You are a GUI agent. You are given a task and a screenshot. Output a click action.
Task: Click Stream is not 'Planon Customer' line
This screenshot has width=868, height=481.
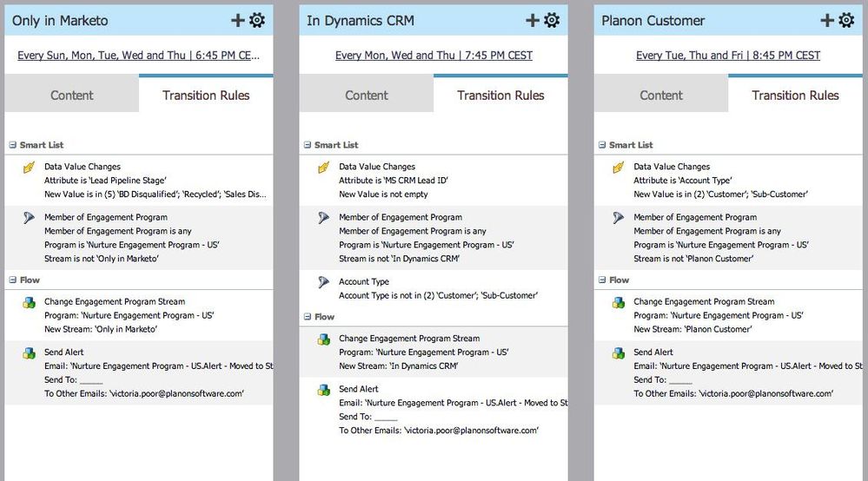pos(693,258)
